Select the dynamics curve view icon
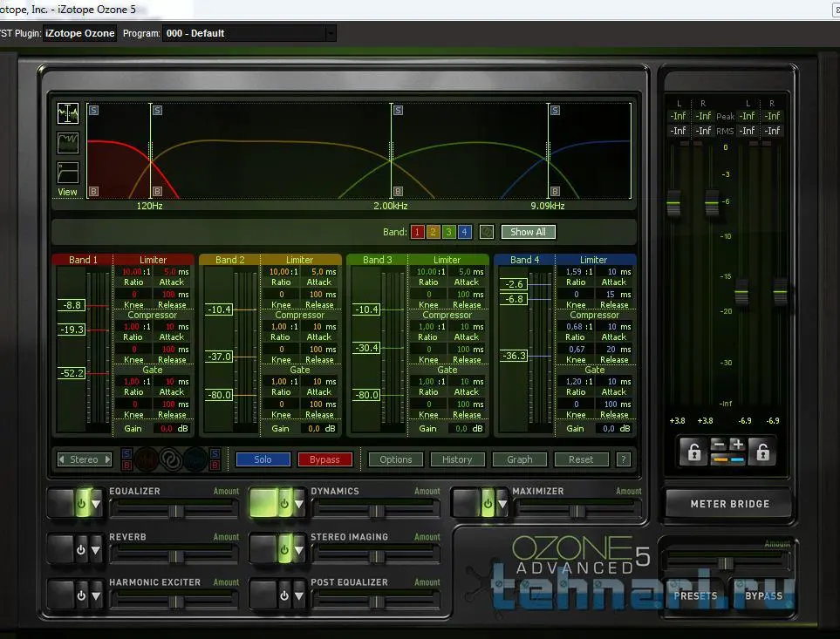Image resolution: width=840 pixels, height=639 pixels. [68, 173]
